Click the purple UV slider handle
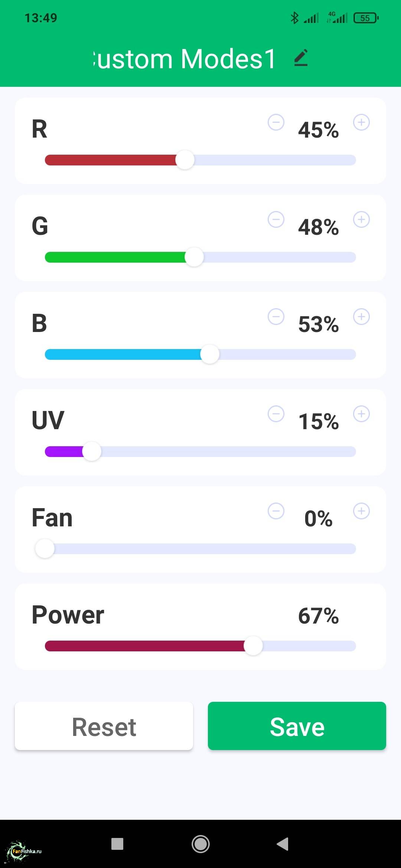 [92, 451]
